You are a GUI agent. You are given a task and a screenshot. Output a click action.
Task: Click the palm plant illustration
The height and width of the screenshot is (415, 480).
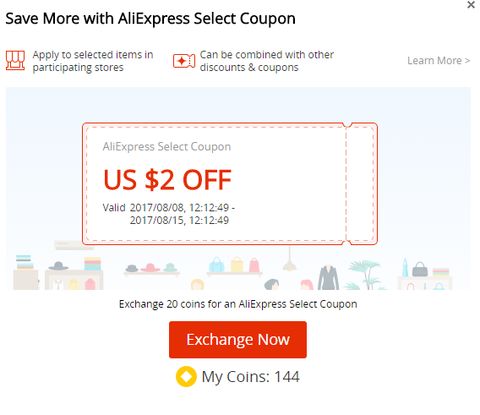click(x=366, y=275)
